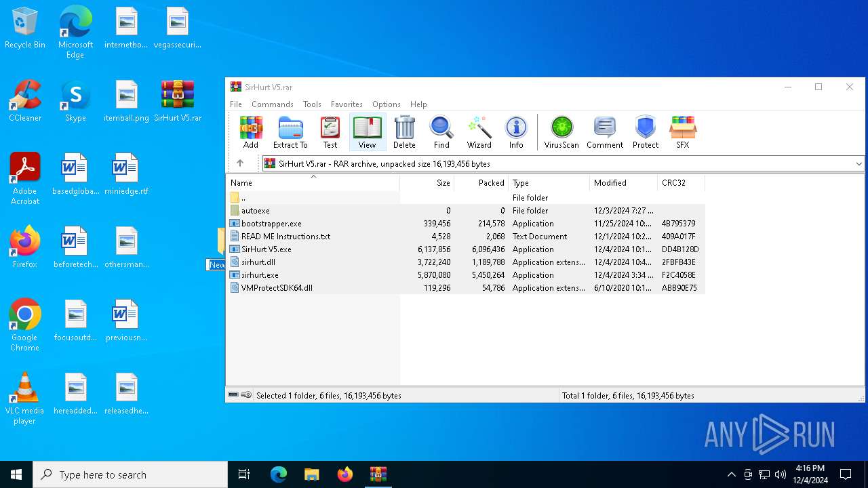Open the Help menu
868x488 pixels.
click(418, 104)
